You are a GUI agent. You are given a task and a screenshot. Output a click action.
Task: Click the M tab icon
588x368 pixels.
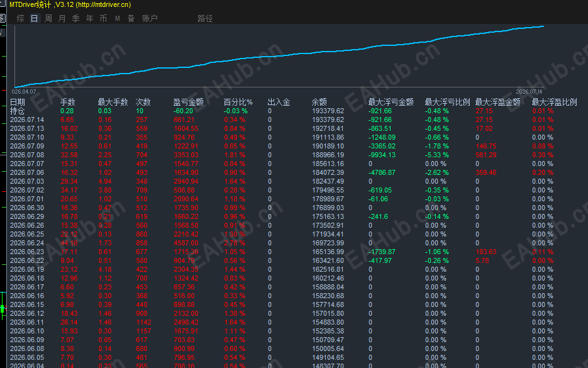coord(118,18)
